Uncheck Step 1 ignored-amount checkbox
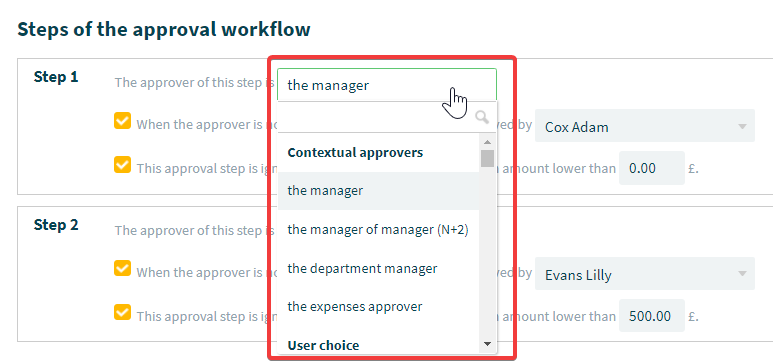The width and height of the screenshot is (773, 361). coord(122,165)
